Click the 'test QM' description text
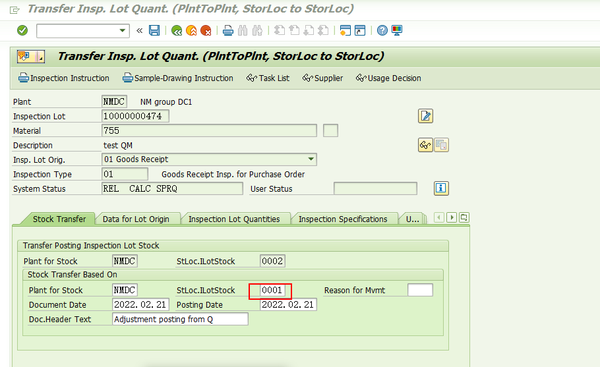Image resolution: width=600 pixels, height=367 pixels. 118,145
